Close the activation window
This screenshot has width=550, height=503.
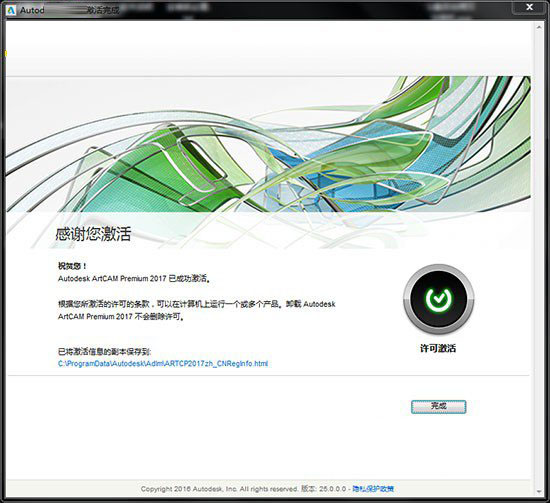[x=530, y=7]
